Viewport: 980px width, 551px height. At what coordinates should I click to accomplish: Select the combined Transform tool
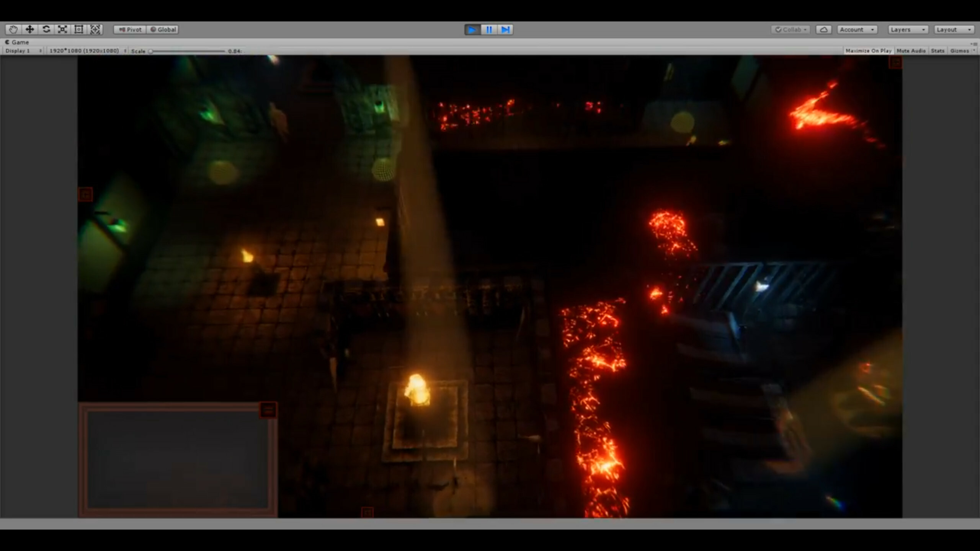pos(95,29)
